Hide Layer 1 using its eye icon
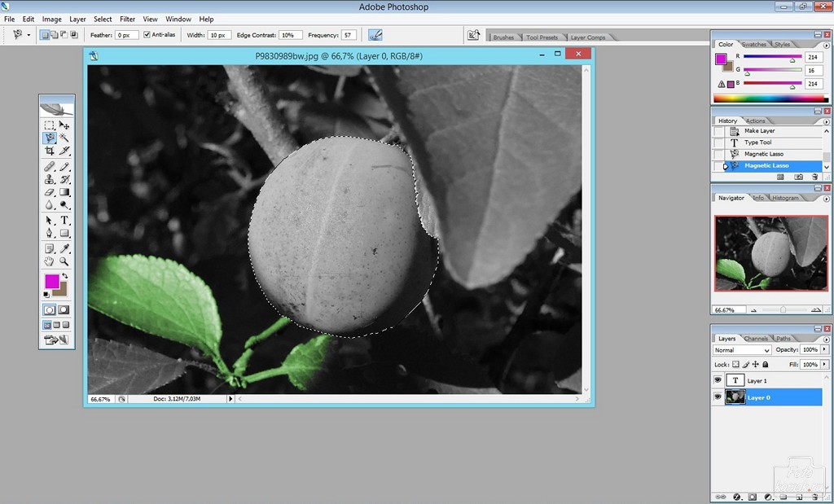The width and height of the screenshot is (834, 504). pos(718,380)
